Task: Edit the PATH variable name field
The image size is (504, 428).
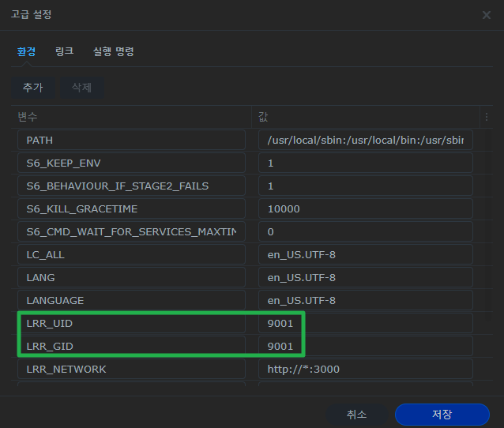Action: pos(131,140)
